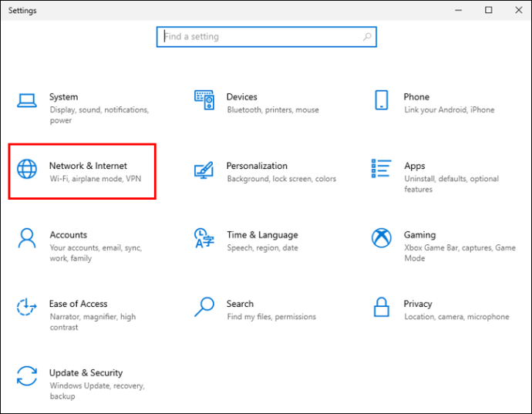The image size is (532, 414).
Task: Click the Ease of Access icon
Action: (27, 307)
